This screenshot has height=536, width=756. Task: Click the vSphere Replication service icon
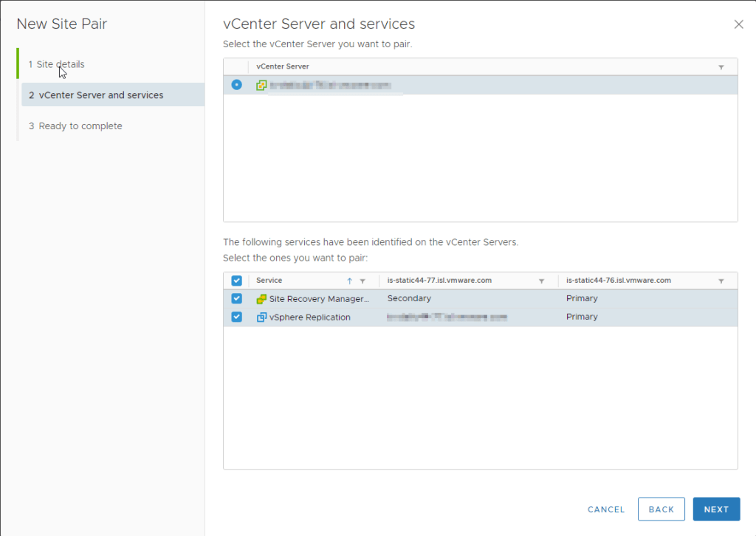click(261, 317)
